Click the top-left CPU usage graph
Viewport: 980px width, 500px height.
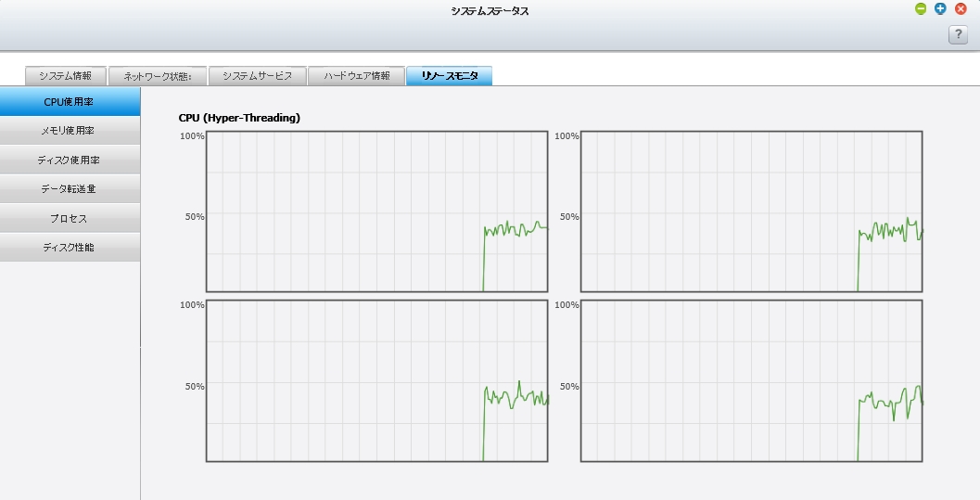pyautogui.click(x=376, y=212)
